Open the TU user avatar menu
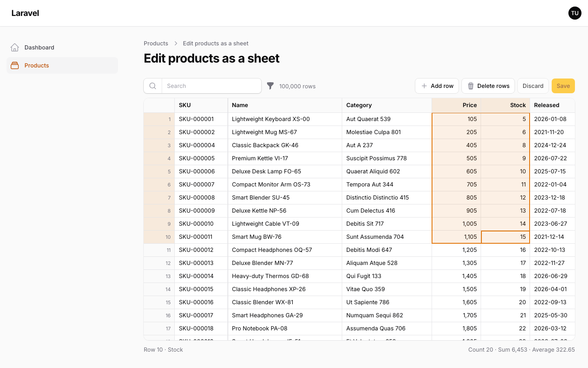Image resolution: width=588 pixels, height=368 pixels. click(575, 13)
